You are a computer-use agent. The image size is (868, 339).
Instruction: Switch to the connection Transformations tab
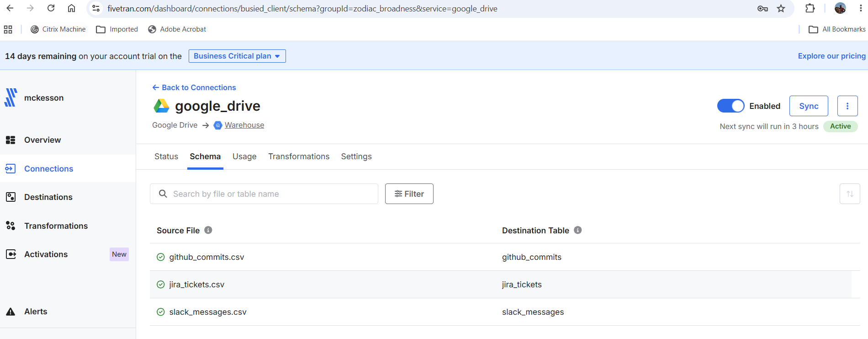(299, 156)
